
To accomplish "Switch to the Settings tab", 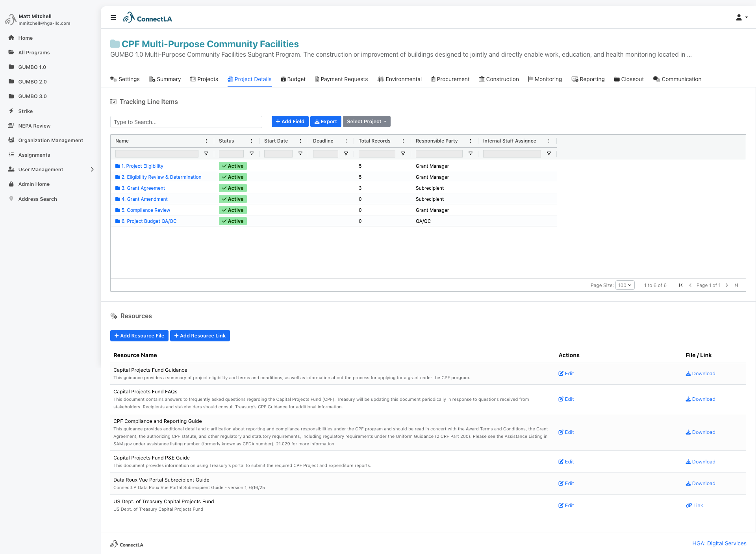I will coord(125,79).
